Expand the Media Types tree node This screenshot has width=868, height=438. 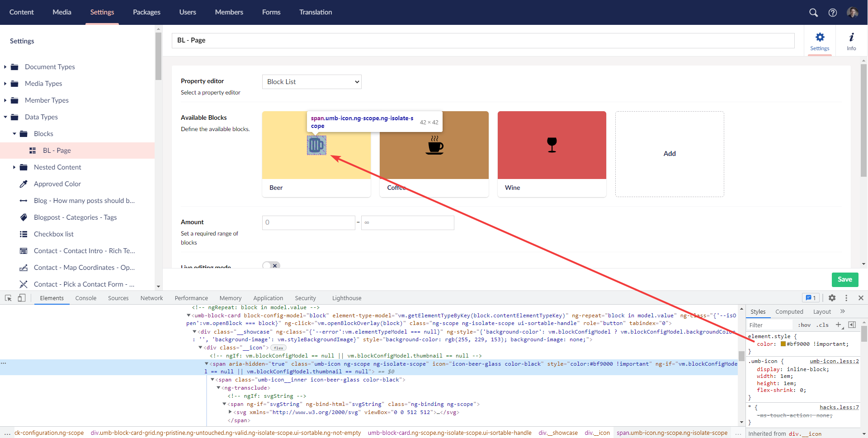pos(5,84)
